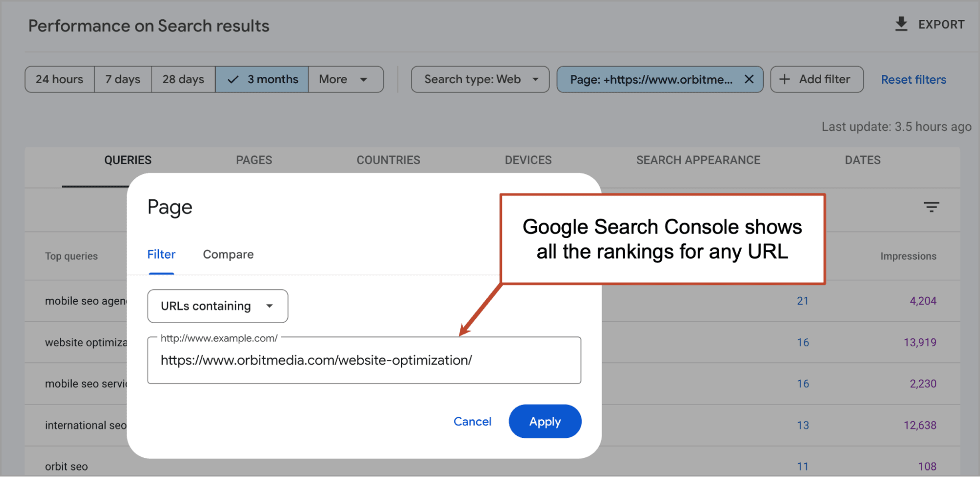This screenshot has height=477, width=980.
Task: Open the Search type: Web dropdown
Action: pos(480,79)
